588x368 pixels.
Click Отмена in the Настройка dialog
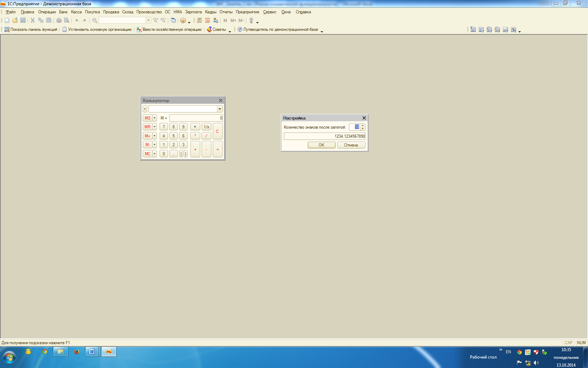tap(351, 145)
